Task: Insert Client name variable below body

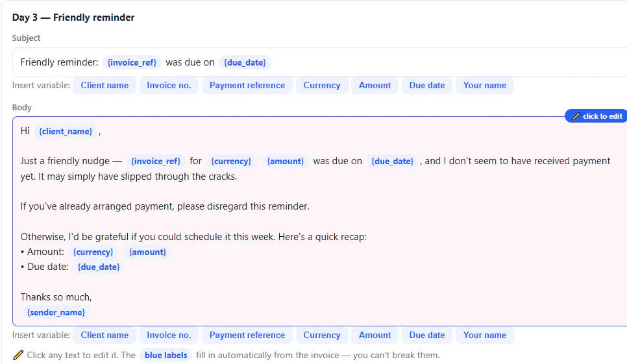Action: pos(104,335)
